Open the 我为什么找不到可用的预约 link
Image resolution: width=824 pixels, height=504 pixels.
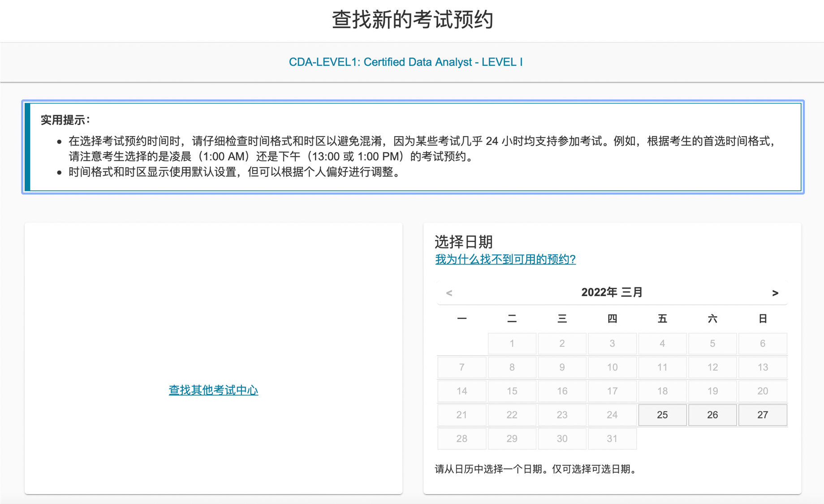505,259
